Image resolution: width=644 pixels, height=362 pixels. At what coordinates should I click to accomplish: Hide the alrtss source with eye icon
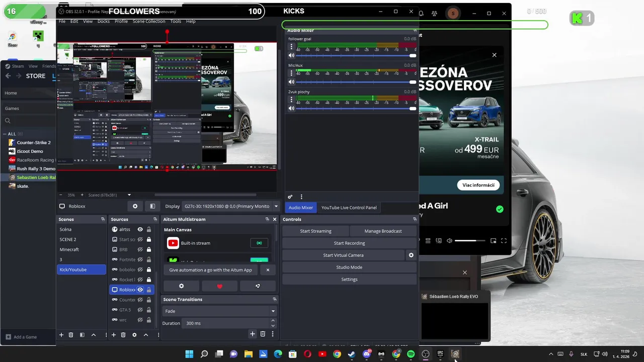click(x=140, y=229)
